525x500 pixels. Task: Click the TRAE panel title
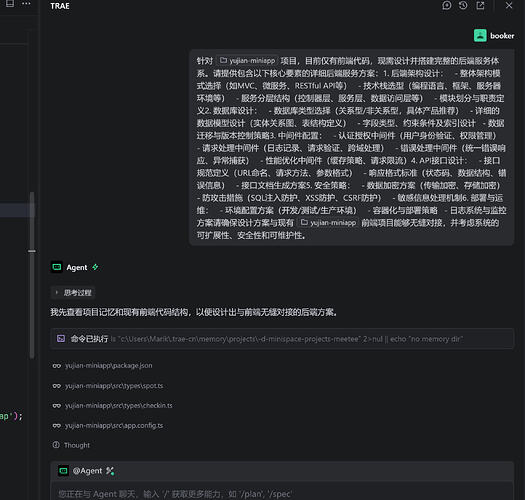point(60,6)
